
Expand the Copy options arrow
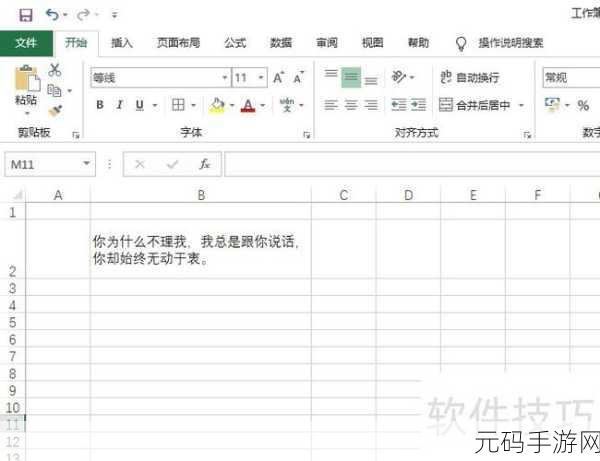70,91
